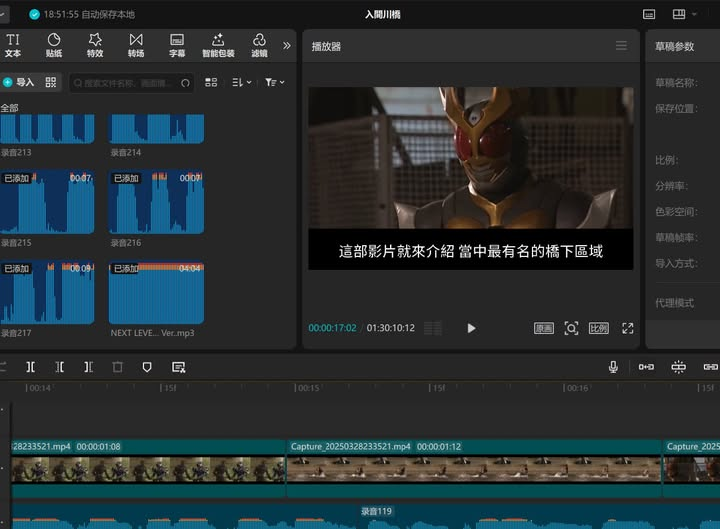The height and width of the screenshot is (529, 720).
Task: Select the NEXT LEVE... Ver.mp3 clip
Action: pos(156,293)
